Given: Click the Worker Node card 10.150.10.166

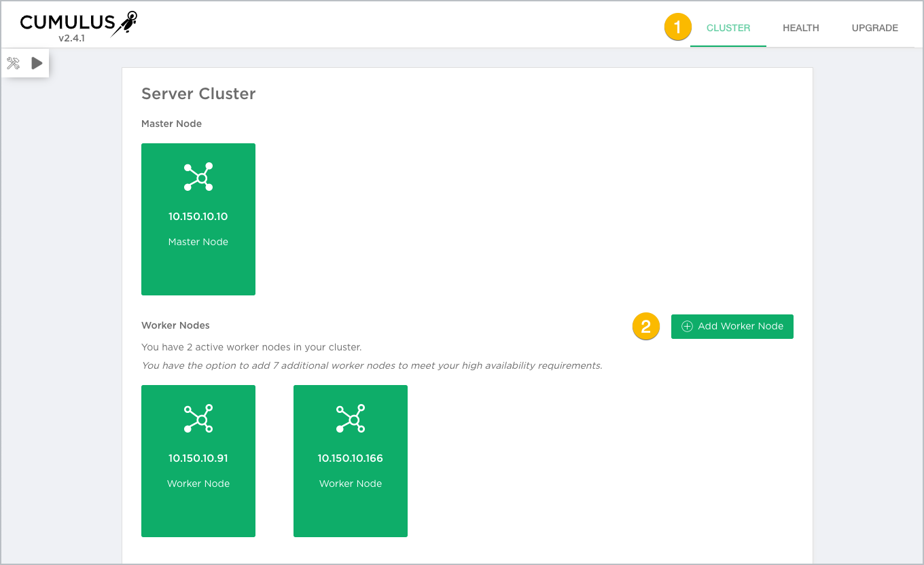Looking at the screenshot, I should click(x=351, y=460).
